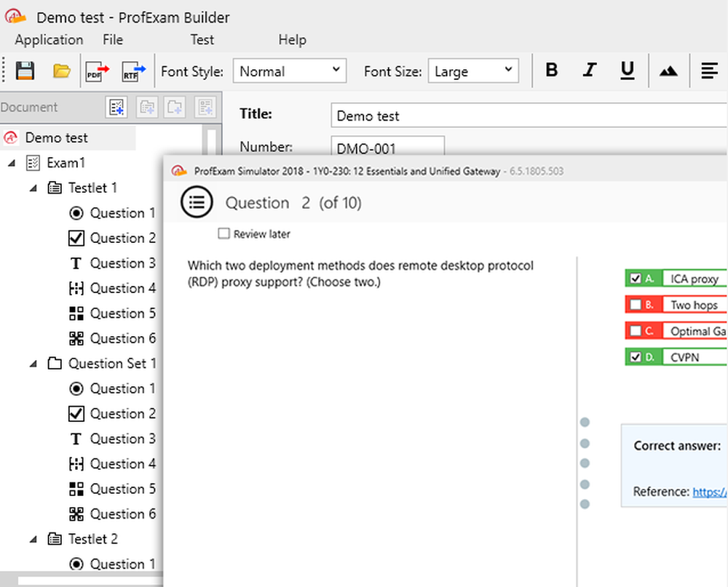Click the Document tree vertical scrollbar

click(x=211, y=142)
